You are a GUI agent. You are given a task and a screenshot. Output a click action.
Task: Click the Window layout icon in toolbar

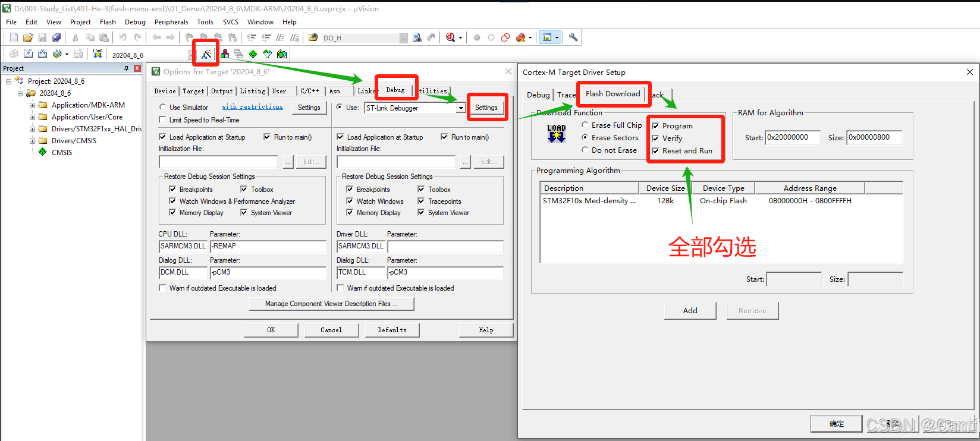(547, 37)
